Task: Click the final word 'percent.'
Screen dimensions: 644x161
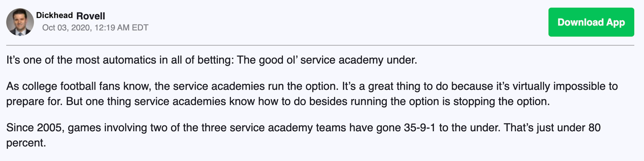Action: (26, 143)
